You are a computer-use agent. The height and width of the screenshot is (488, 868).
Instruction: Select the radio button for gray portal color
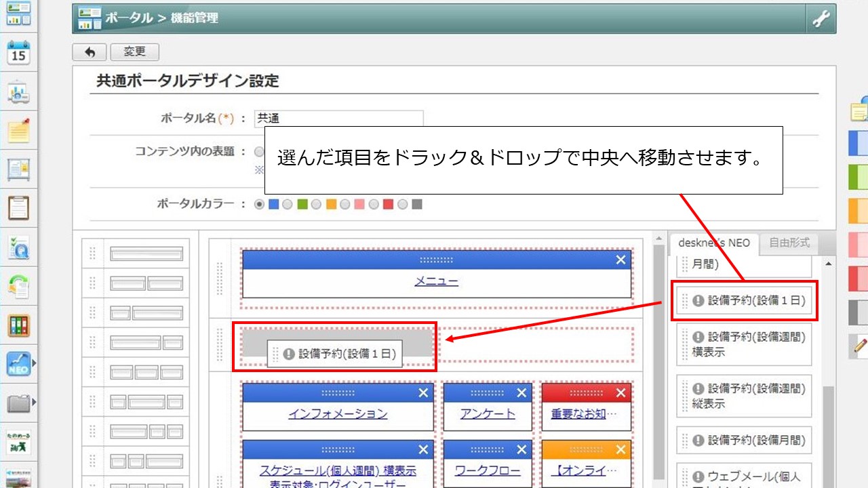point(402,204)
